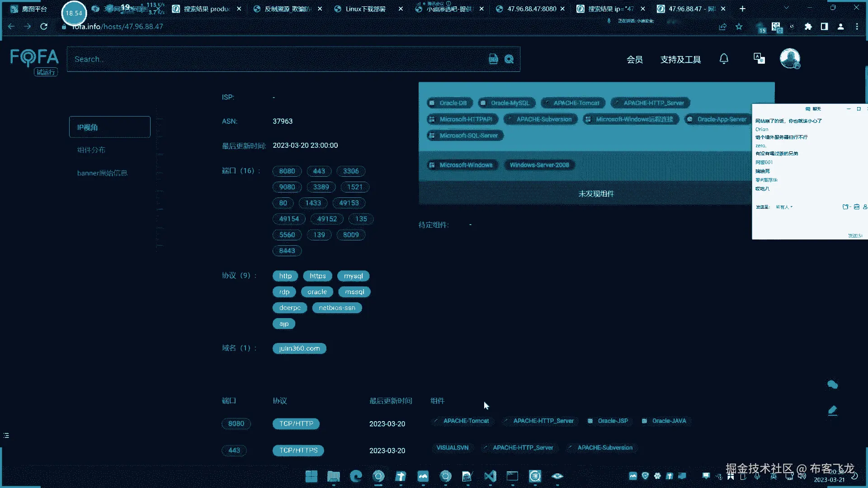This screenshot has width=868, height=488.
Task: Click the mysql protocol tag
Action: pos(353,276)
